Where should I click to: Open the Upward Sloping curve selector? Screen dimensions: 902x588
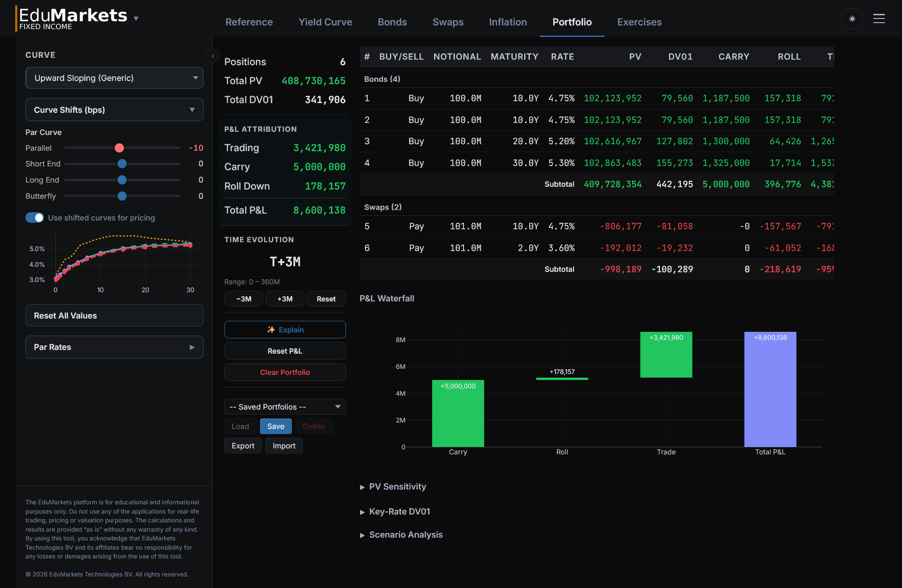tap(114, 78)
